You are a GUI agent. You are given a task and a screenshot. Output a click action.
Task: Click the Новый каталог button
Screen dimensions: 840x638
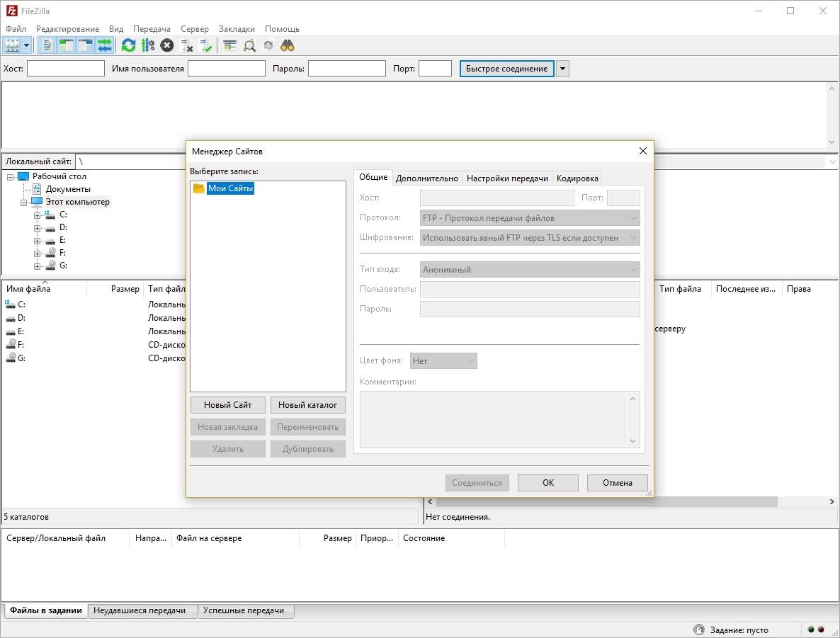(x=307, y=405)
